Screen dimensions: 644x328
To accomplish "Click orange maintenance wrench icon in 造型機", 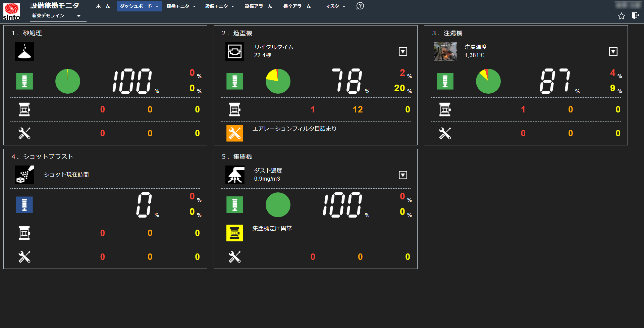I will tap(235, 133).
